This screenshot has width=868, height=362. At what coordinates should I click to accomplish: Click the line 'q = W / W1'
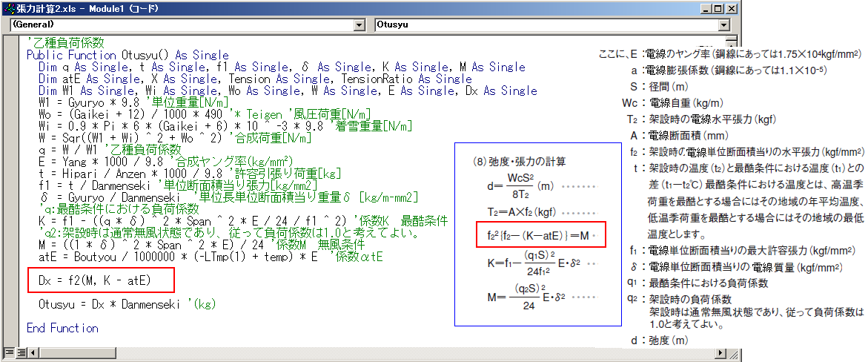click(x=110, y=151)
